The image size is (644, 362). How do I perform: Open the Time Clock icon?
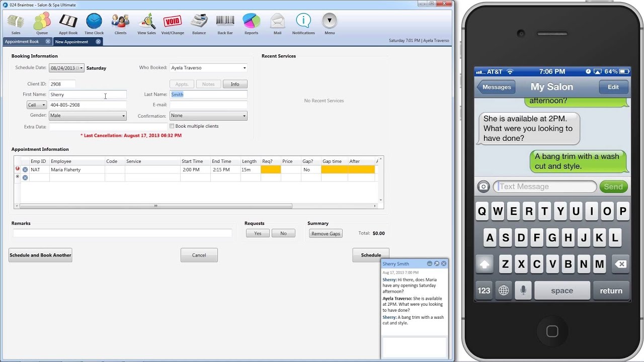(x=94, y=24)
